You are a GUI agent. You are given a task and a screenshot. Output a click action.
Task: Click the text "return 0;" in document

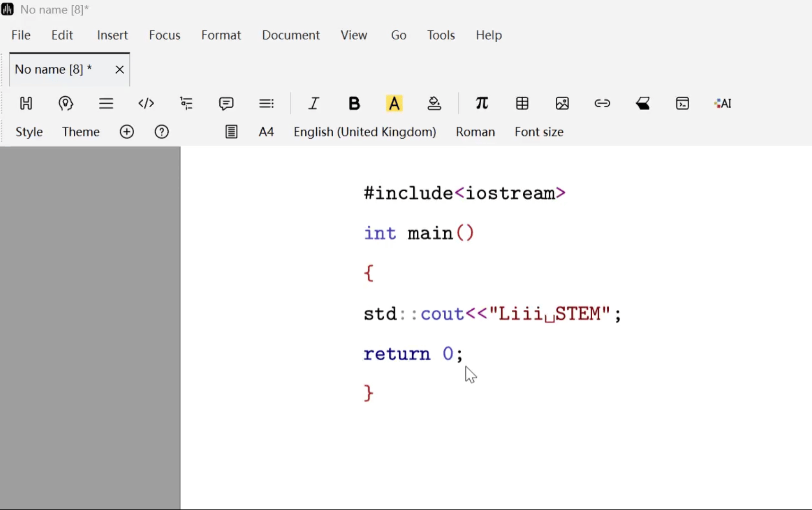coord(413,354)
